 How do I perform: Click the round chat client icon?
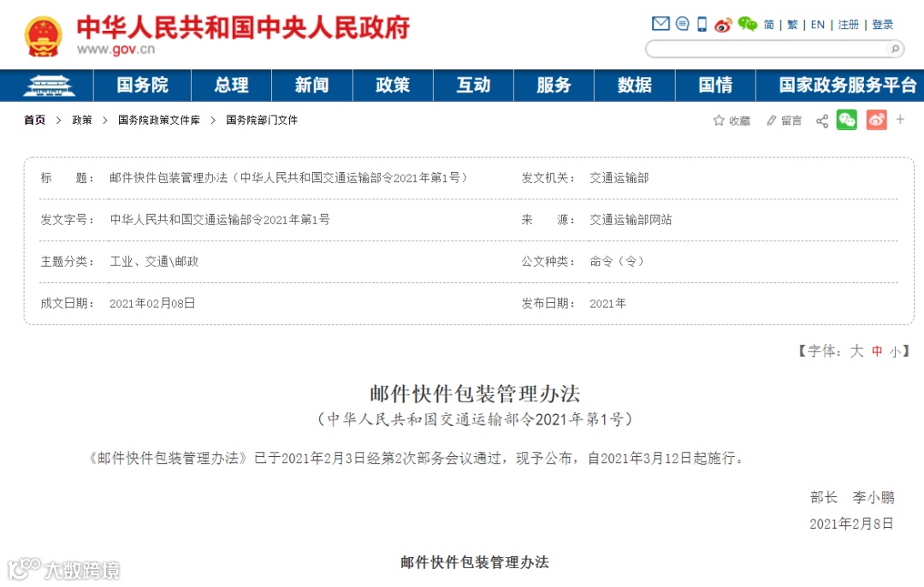[x=682, y=24]
